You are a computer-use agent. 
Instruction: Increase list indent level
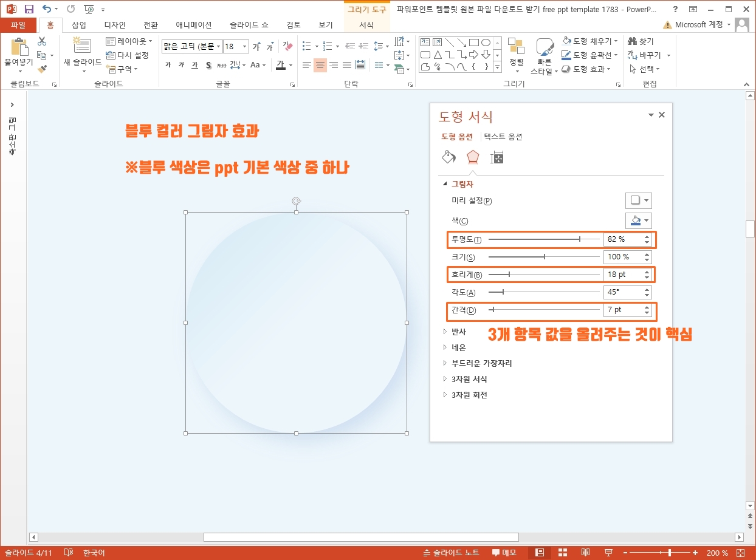[365, 46]
